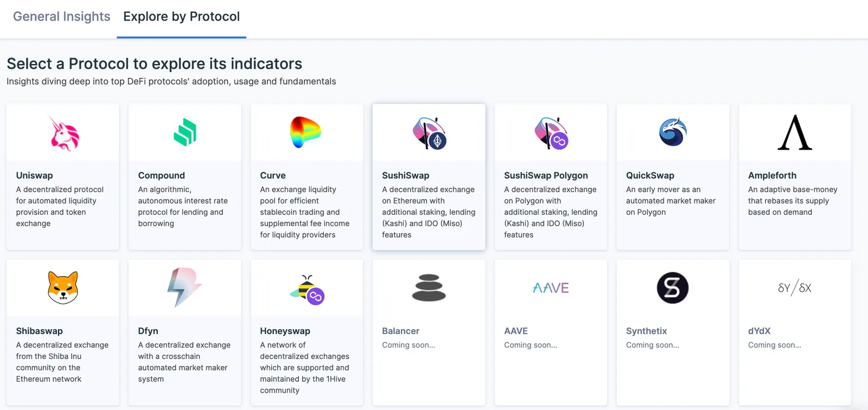Click the Curve card title
The width and height of the screenshot is (868, 410).
273,176
